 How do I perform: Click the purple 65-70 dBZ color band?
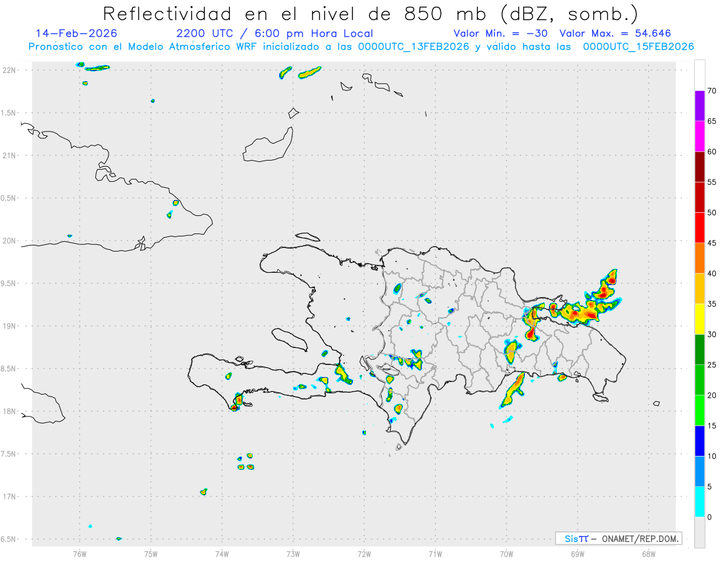[699, 106]
